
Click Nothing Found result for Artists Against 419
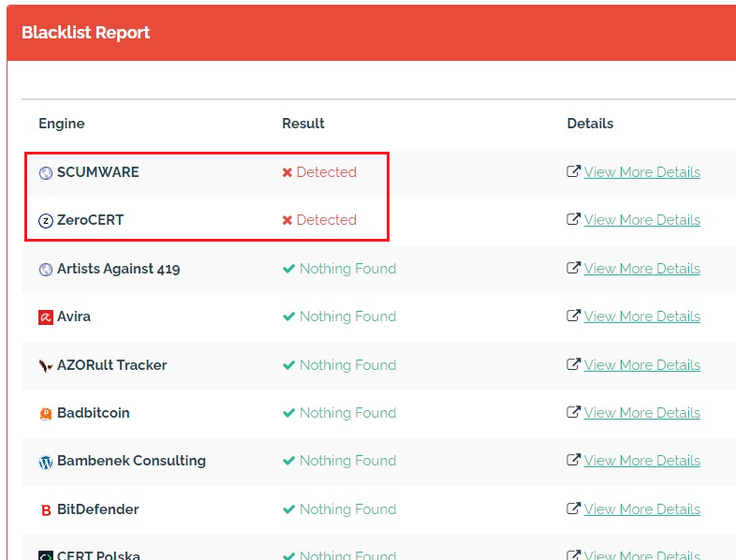click(348, 269)
